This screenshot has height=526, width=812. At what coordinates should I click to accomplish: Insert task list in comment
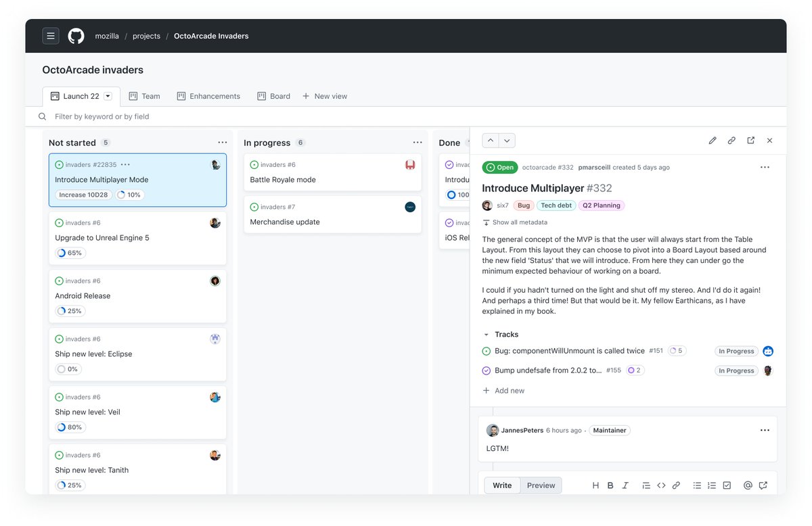point(727,485)
